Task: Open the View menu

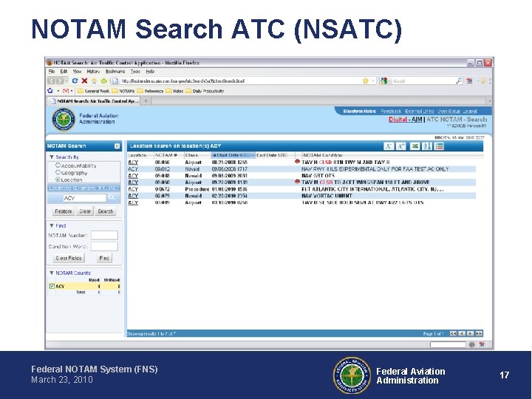Action: [77, 72]
